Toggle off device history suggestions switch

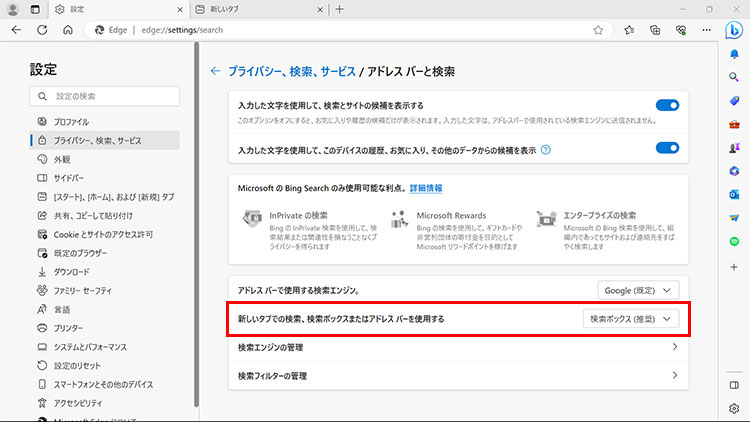coord(667,149)
